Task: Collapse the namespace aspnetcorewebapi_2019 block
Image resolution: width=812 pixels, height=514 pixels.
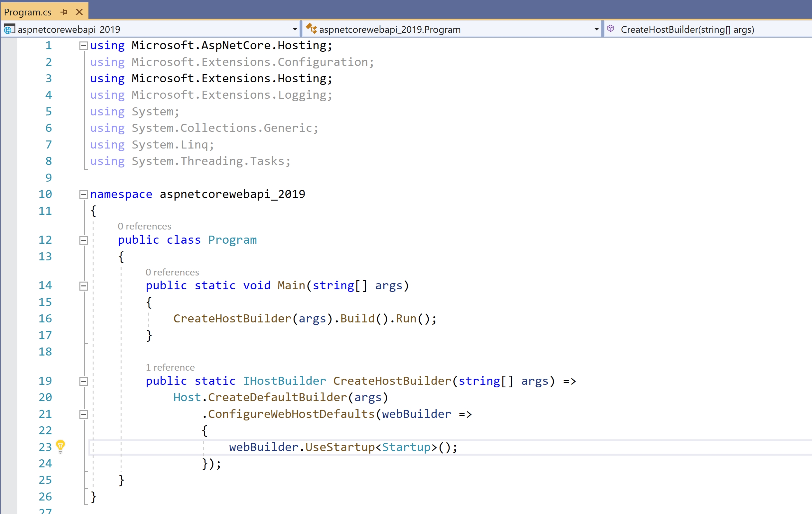Action: [83, 194]
